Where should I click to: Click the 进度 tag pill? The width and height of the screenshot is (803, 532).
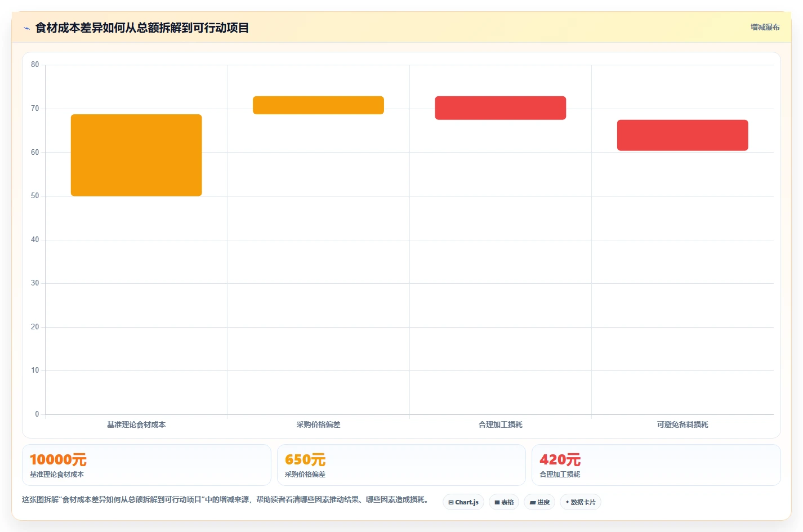coord(539,502)
